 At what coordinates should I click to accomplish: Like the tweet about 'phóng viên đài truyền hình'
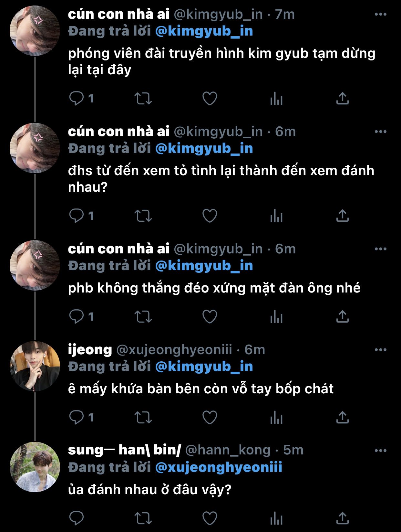click(210, 99)
